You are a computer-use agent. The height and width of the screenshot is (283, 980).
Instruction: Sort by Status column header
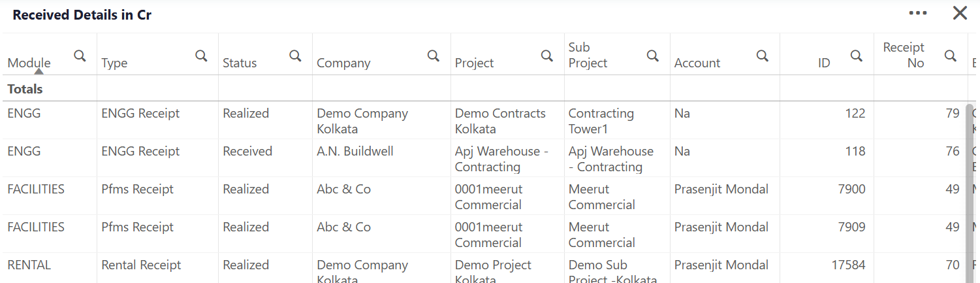point(240,63)
